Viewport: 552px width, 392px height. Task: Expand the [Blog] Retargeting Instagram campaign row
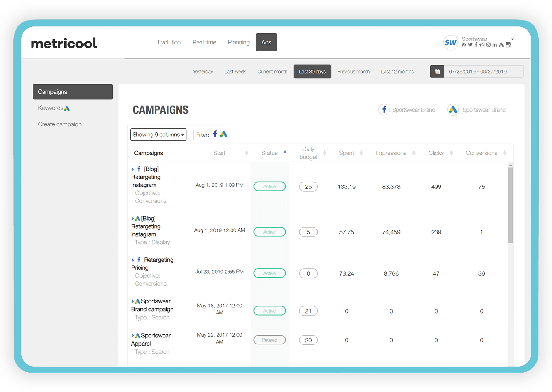click(x=132, y=169)
